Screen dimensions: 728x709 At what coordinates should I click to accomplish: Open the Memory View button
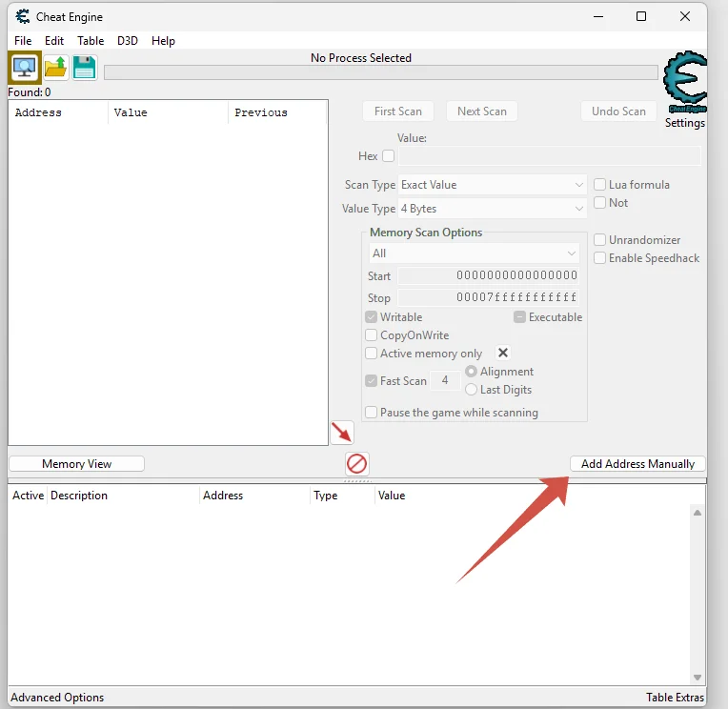(76, 464)
